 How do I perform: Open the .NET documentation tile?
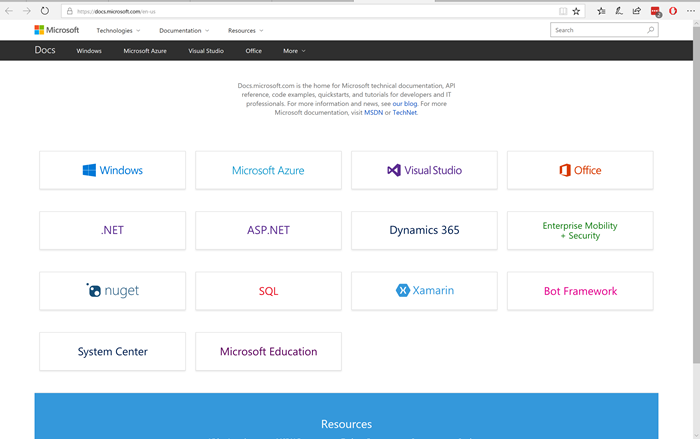tap(112, 230)
